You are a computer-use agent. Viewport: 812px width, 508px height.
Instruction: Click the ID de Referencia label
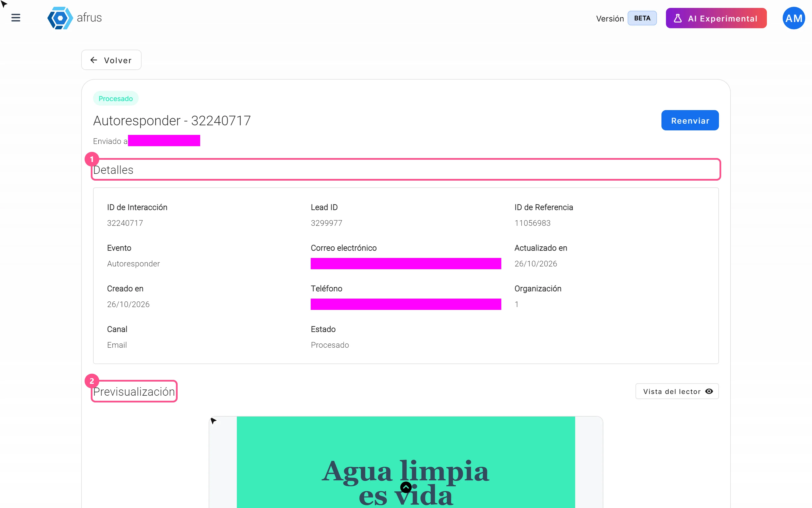point(544,207)
